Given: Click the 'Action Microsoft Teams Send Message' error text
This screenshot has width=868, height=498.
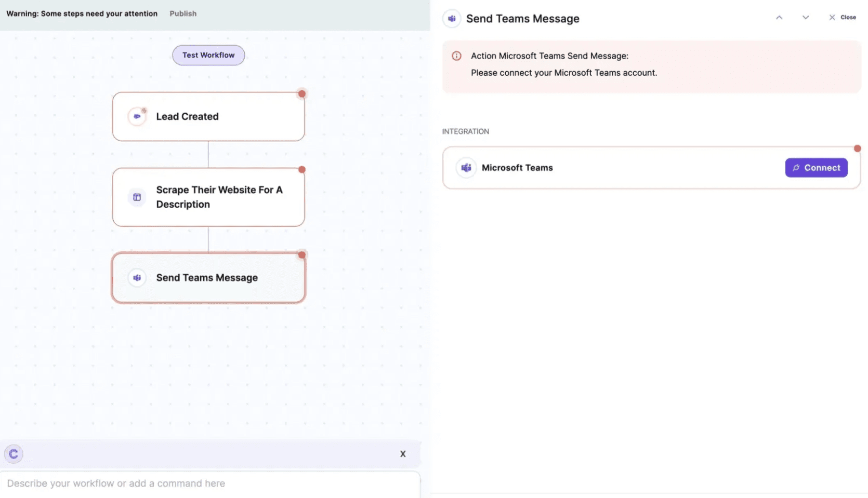Looking at the screenshot, I should point(549,56).
